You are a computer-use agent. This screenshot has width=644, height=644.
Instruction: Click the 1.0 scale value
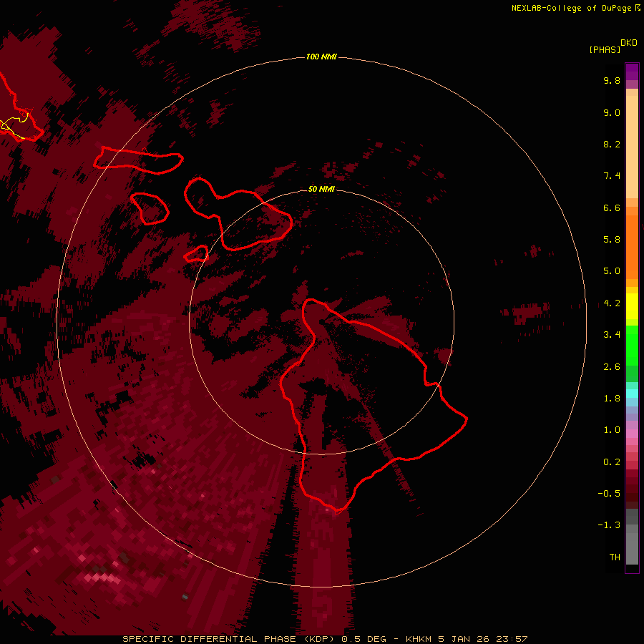(612, 430)
